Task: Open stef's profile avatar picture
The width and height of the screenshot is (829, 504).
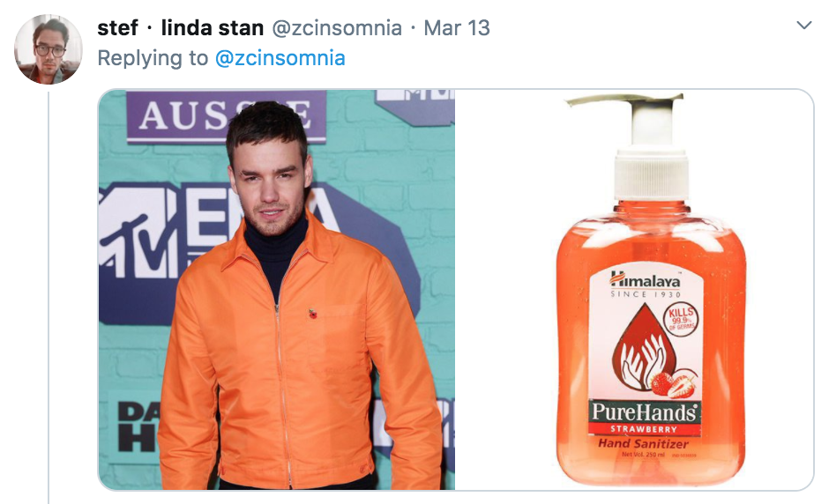Action: click(49, 49)
